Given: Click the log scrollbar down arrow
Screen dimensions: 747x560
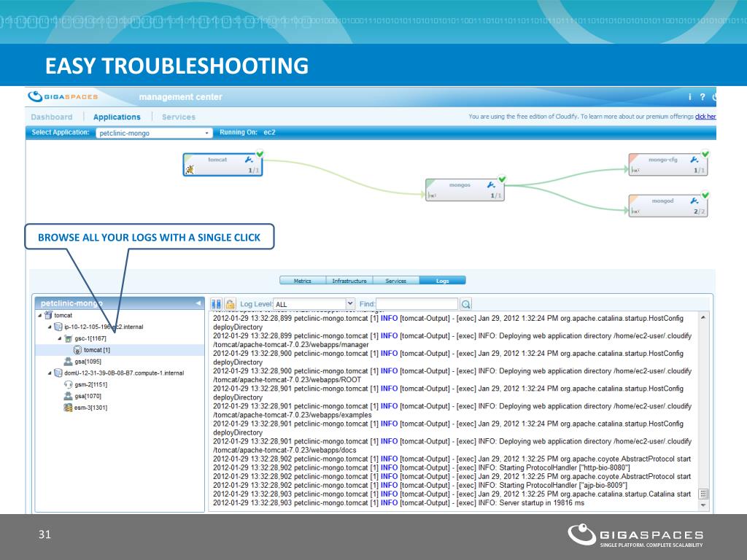Looking at the screenshot, I should tap(703, 505).
